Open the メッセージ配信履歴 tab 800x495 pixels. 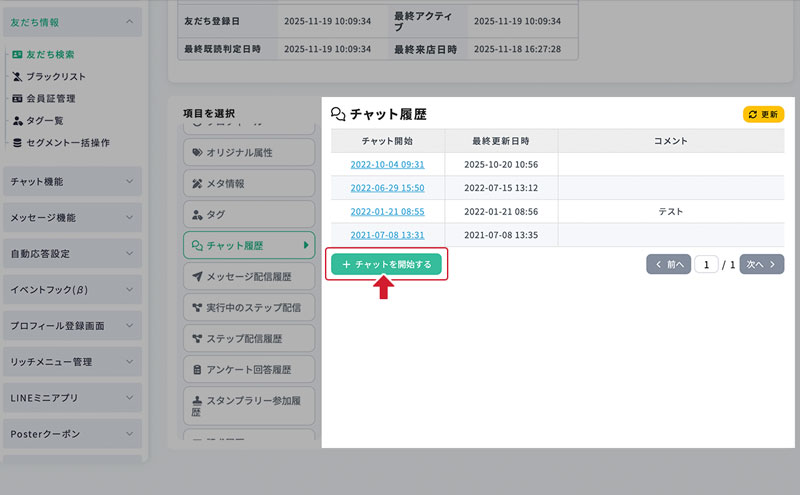(248, 276)
